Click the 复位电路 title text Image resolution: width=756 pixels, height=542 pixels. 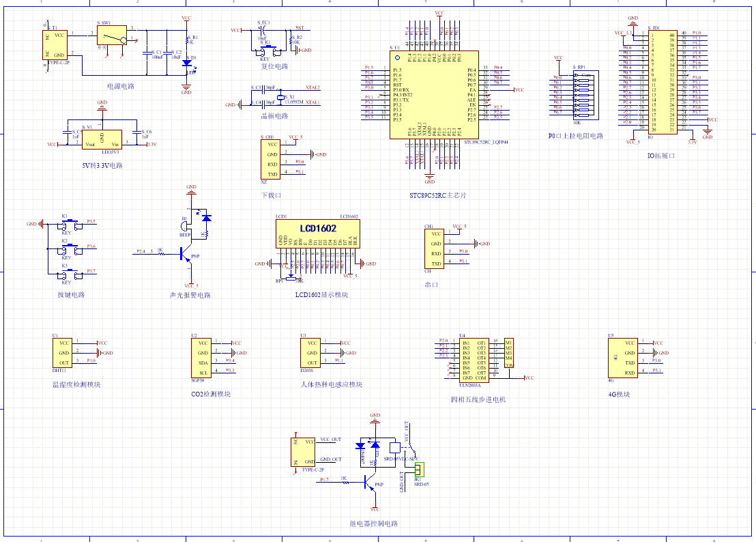(274, 66)
